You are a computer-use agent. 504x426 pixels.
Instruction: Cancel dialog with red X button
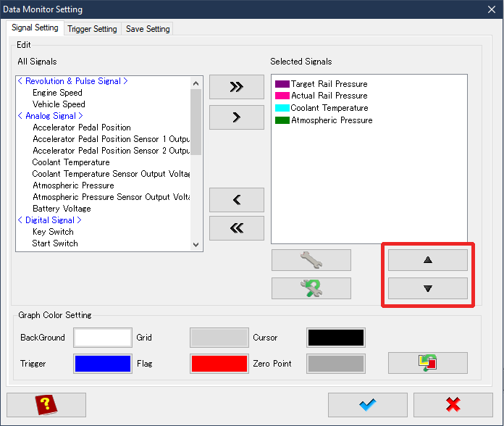click(x=453, y=405)
